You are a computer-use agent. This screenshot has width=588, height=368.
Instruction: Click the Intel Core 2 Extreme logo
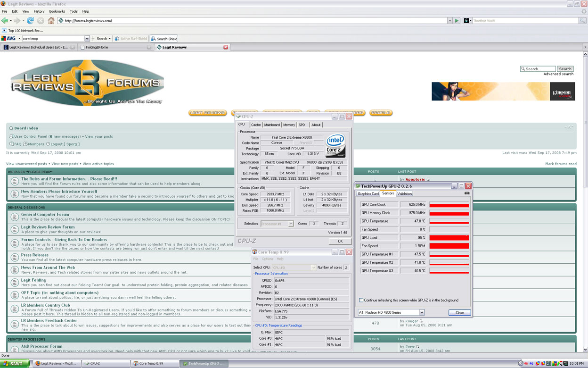pos(335,146)
